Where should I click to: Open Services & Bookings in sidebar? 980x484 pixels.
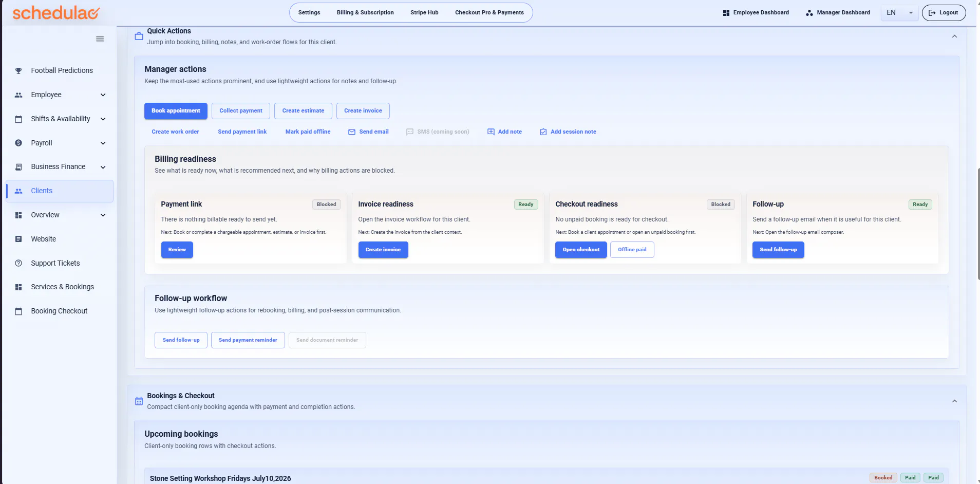[60, 287]
